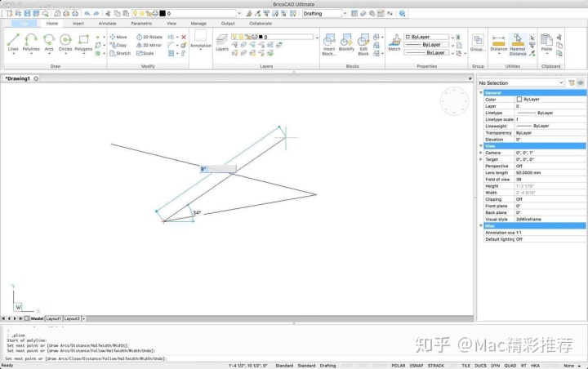Toggle POLAR in status bar
Screen dimensions: 588x369
tap(399, 366)
